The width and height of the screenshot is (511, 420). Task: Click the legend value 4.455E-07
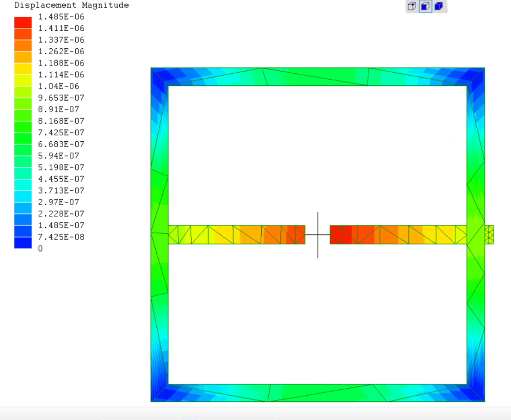pyautogui.click(x=61, y=179)
